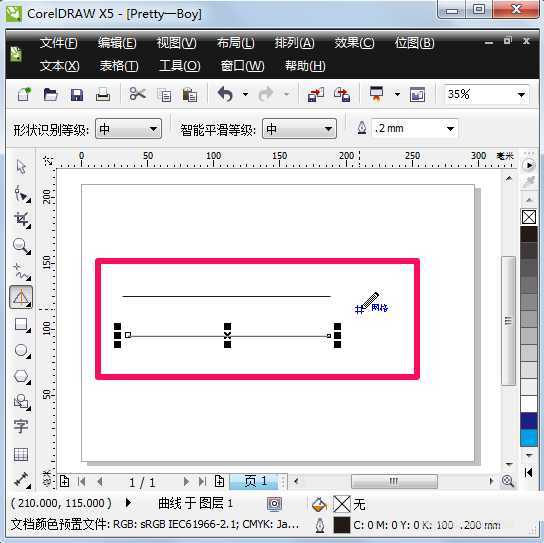Pick the dark blue palette swatch
The height and width of the screenshot is (543, 544).
[x=529, y=421]
